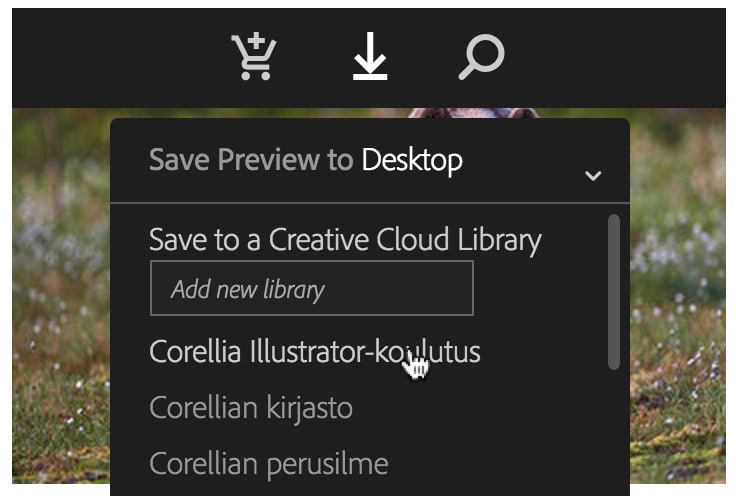Buy a license with the cart plus icon
The image size is (736, 496).
click(x=254, y=56)
